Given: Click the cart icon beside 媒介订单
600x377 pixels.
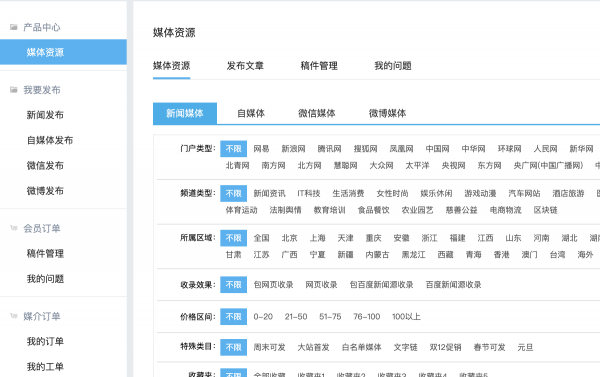Looking at the screenshot, I should point(14,316).
